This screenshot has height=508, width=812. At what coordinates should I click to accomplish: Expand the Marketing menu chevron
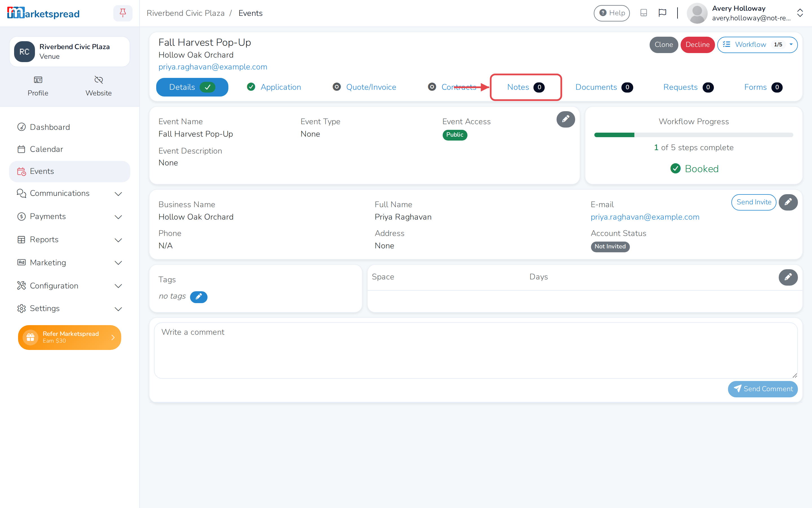pyautogui.click(x=118, y=263)
